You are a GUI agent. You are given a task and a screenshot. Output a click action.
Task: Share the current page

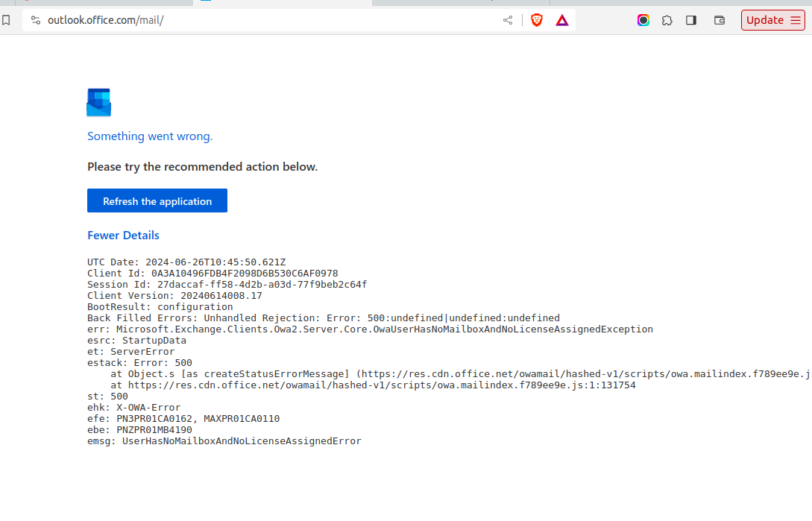tap(507, 20)
